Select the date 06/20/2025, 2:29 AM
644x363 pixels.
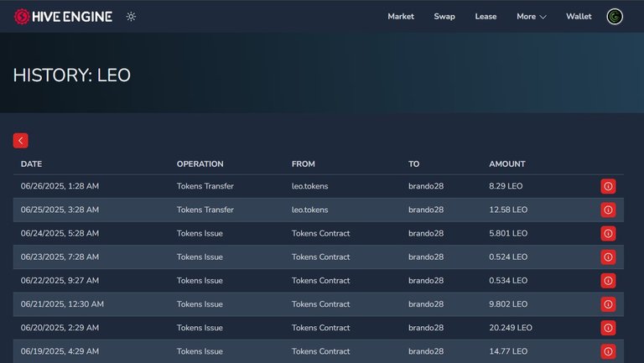[60, 328]
